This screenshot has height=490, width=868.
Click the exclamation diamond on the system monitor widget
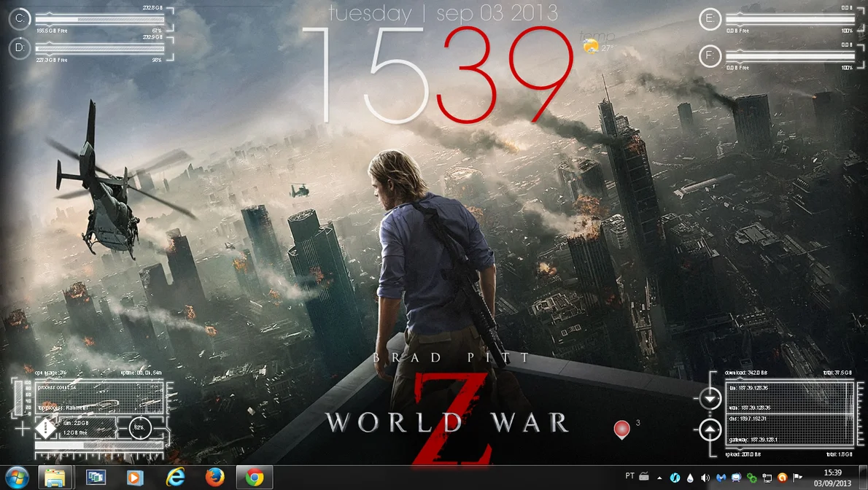click(45, 429)
